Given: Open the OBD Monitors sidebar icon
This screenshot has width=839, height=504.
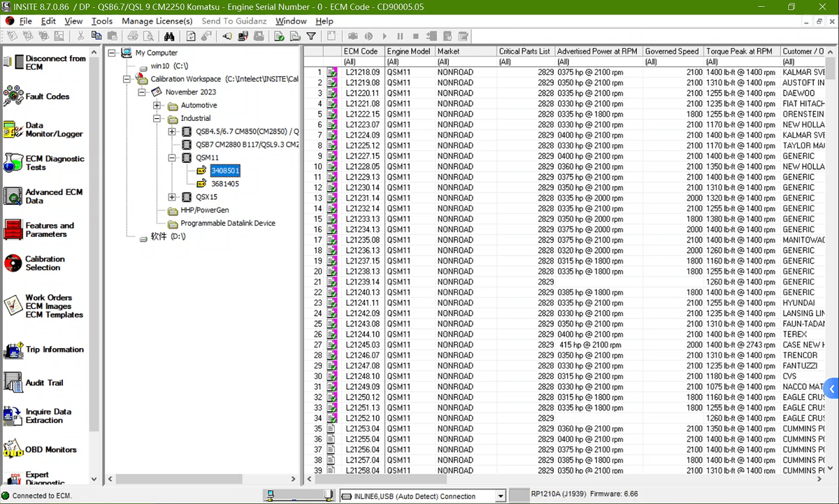Looking at the screenshot, I should [14, 449].
